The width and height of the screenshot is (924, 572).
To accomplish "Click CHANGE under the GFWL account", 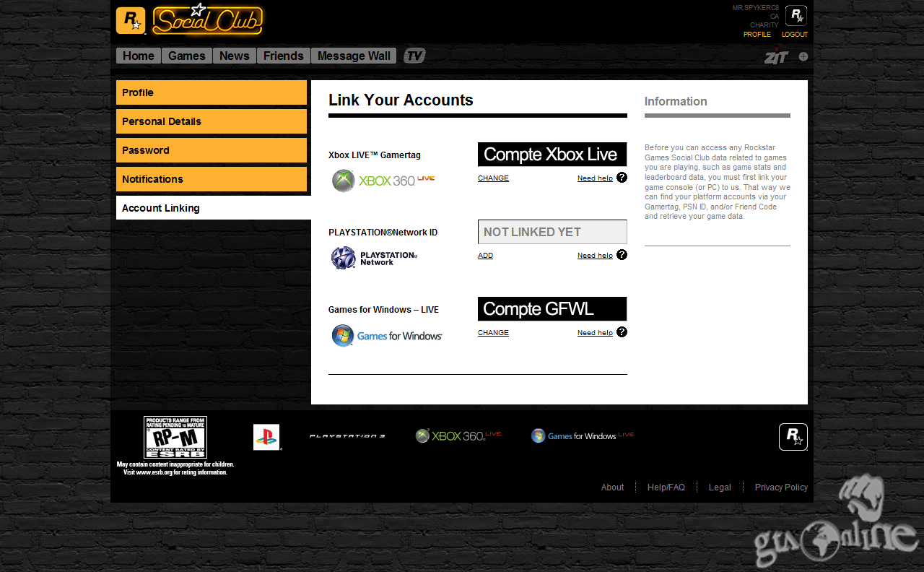I will coord(493,333).
